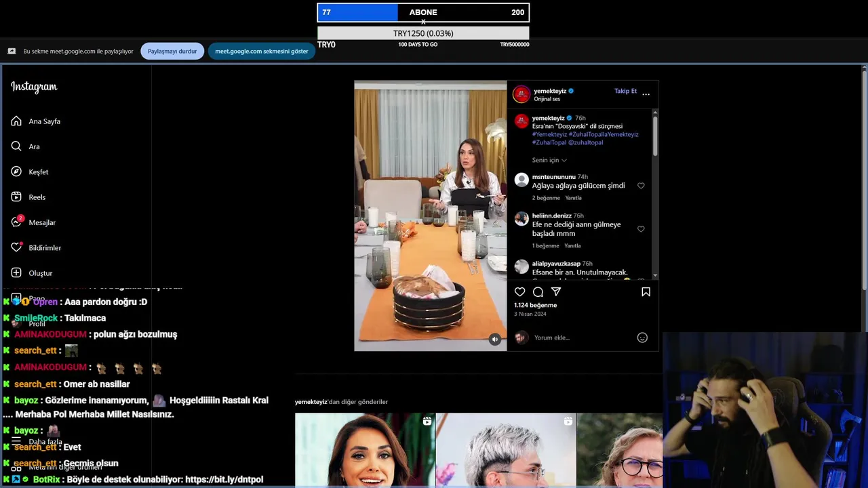Click alialpyavuzkasap's comment avatar

pos(521,266)
